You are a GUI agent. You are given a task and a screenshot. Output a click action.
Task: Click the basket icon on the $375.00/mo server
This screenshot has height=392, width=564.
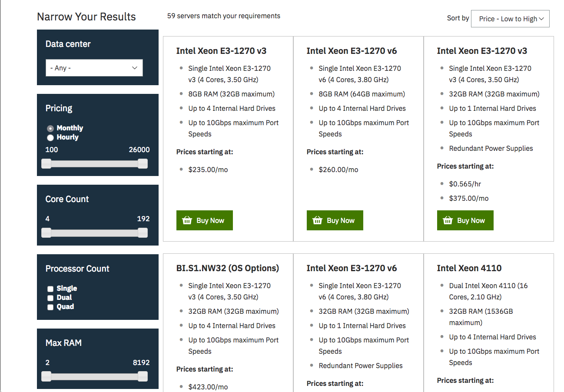coord(448,220)
